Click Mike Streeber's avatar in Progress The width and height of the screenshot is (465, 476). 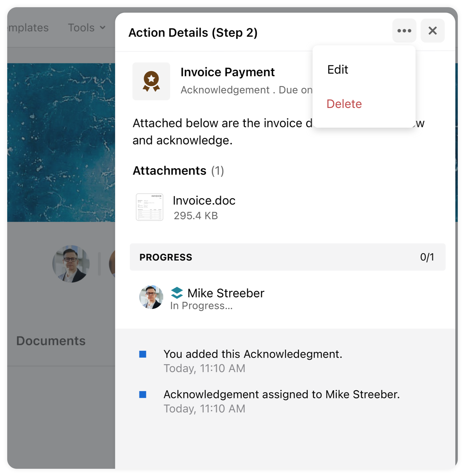click(151, 297)
